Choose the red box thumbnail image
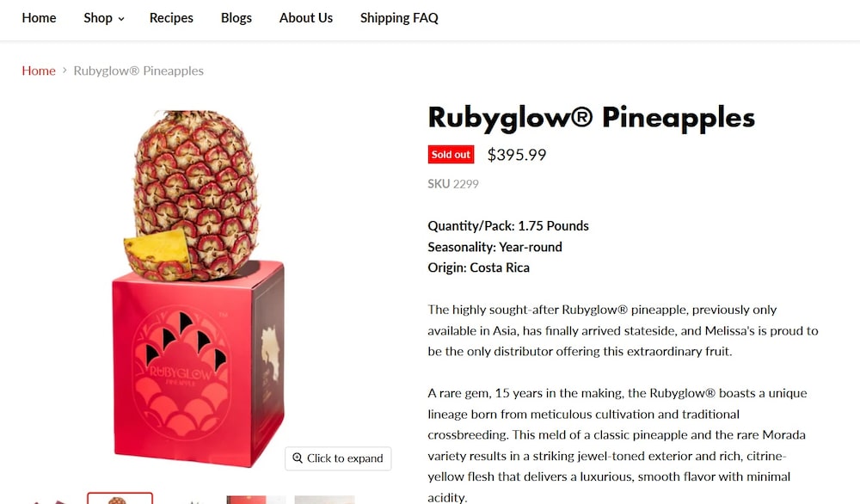Screen dimensions: 860x504 [x=256, y=500]
